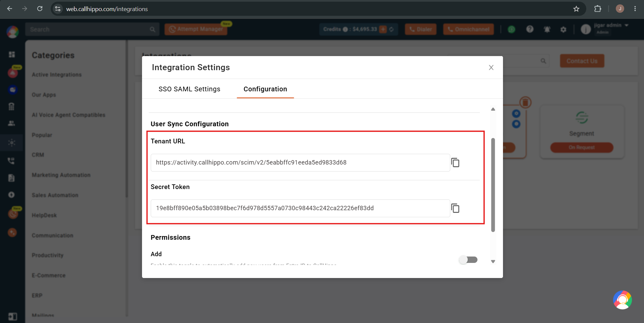Switch to the SSO SAML Settings tab
The width and height of the screenshot is (644, 323).
189,89
